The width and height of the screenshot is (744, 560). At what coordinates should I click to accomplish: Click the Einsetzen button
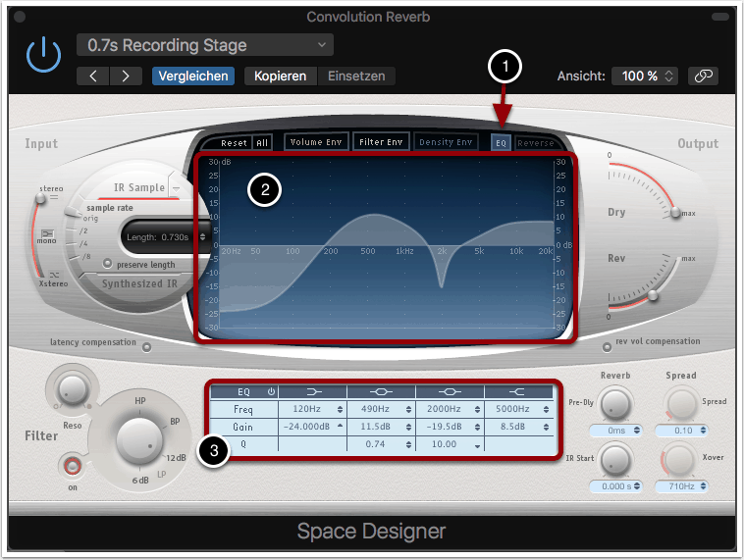tap(356, 76)
